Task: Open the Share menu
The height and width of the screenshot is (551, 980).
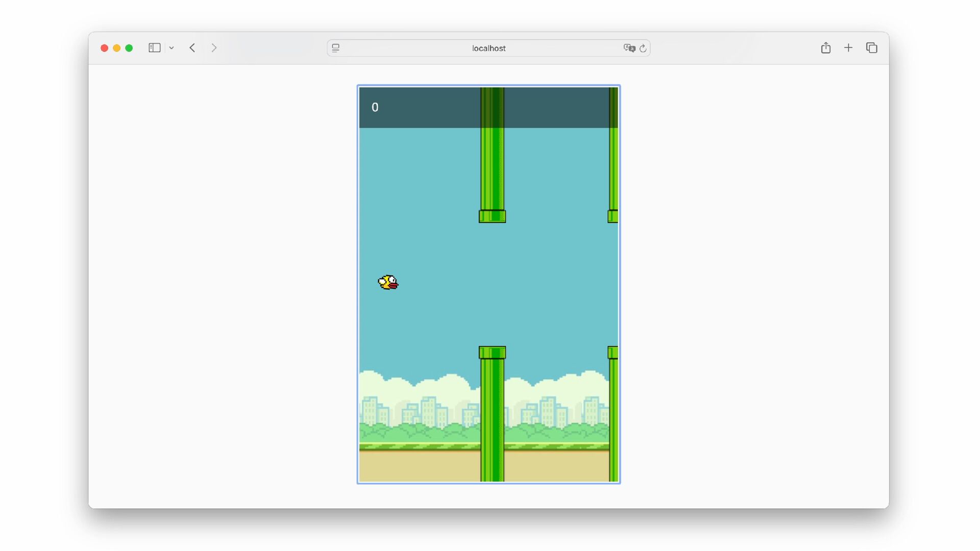Action: tap(825, 48)
